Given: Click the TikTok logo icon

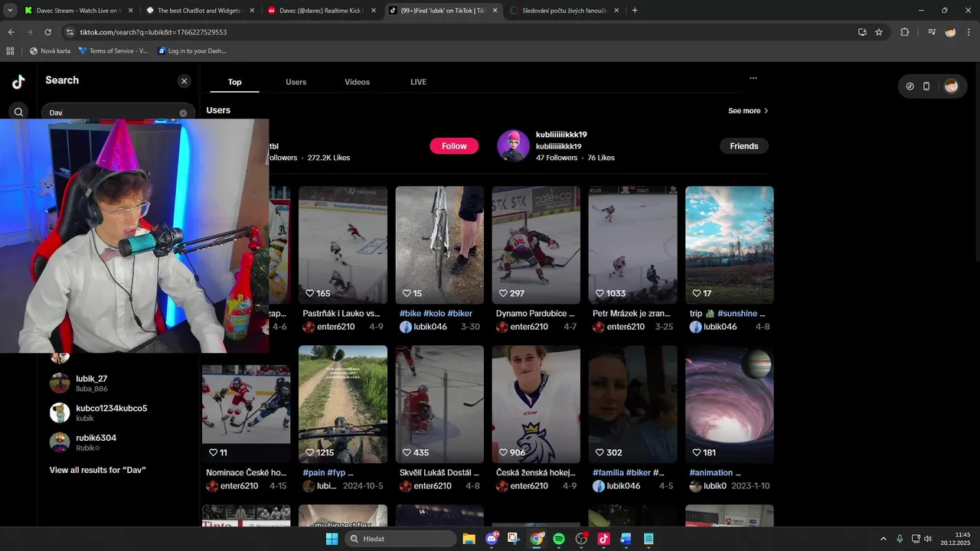Looking at the screenshot, I should coord(18,82).
